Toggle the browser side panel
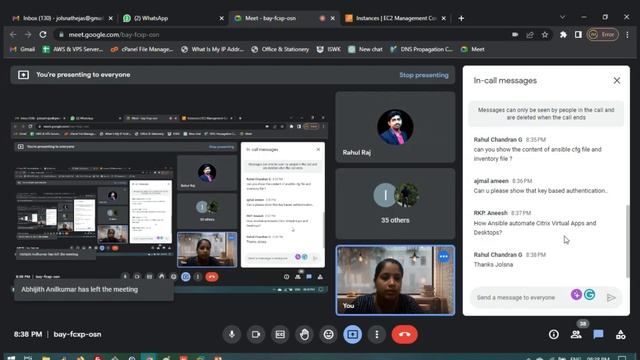 [x=578, y=35]
